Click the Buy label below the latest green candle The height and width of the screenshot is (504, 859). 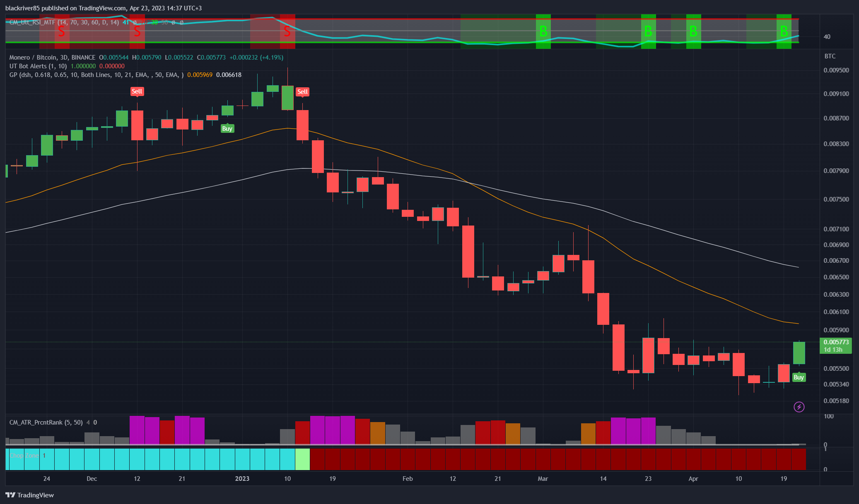click(799, 377)
